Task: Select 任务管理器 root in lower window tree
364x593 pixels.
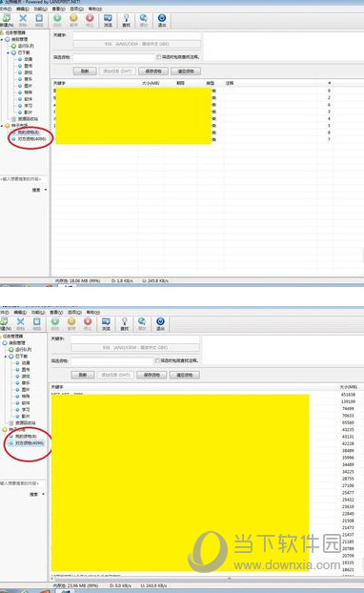Action: pos(13,337)
